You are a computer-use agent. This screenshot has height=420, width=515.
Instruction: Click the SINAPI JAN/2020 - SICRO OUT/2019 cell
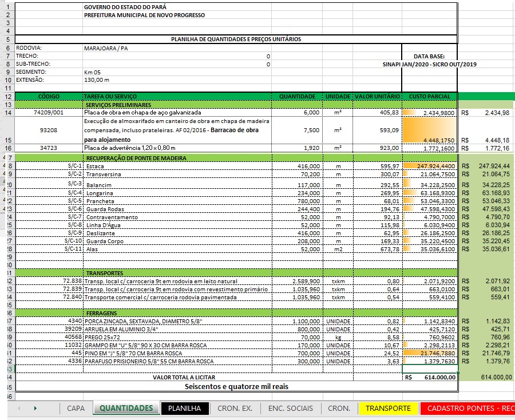pyautogui.click(x=429, y=64)
